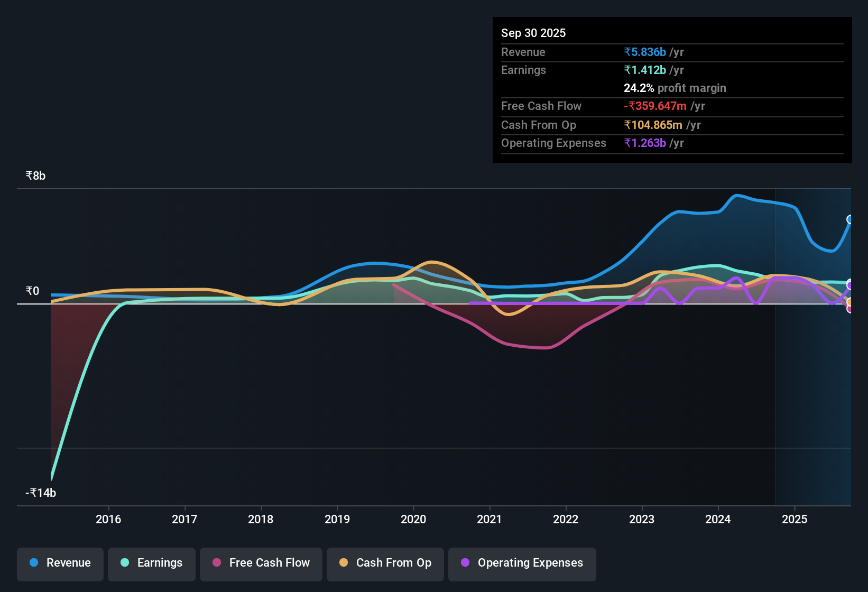Click the pink Free Cash Flow legend dot
This screenshot has width=868, height=592.
(216, 563)
